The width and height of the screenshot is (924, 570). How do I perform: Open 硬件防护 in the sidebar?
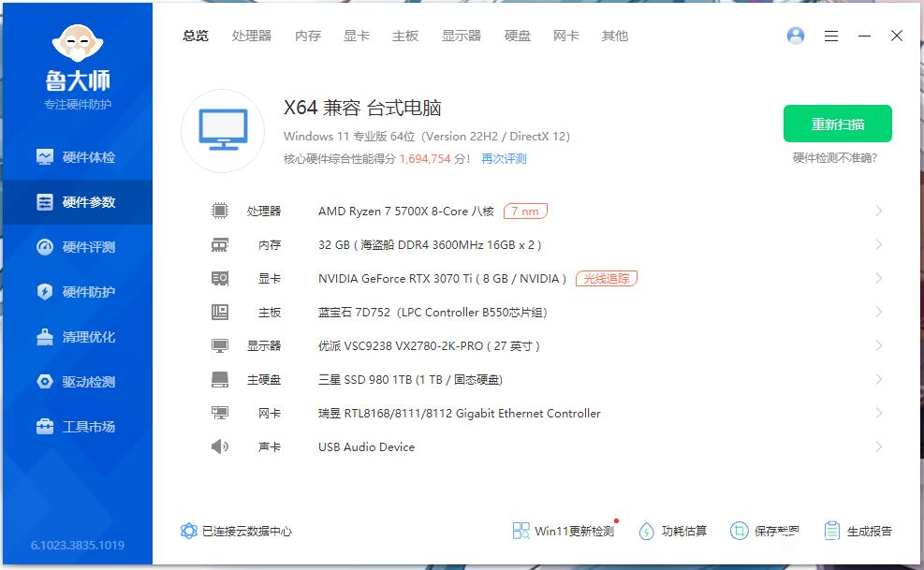[x=77, y=292]
